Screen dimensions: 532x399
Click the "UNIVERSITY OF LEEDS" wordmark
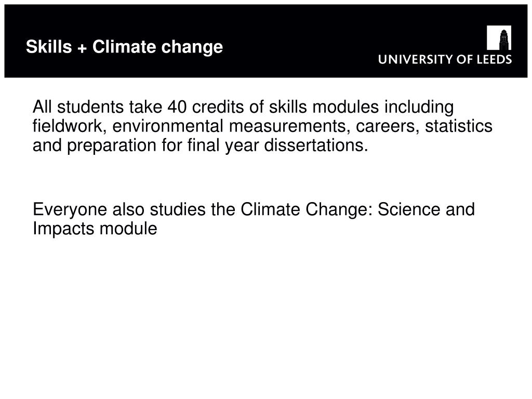tap(445, 59)
